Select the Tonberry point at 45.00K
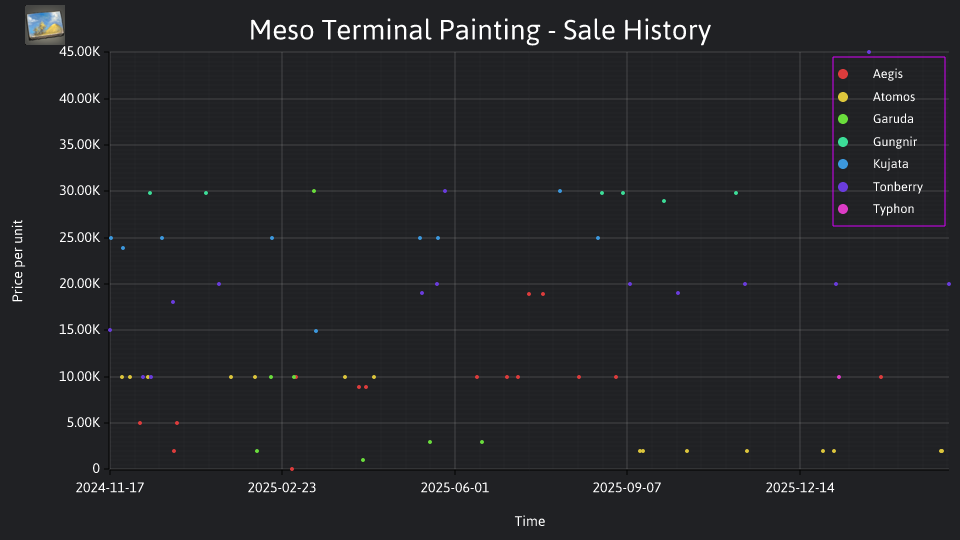This screenshot has height=540, width=960. pyautogui.click(x=869, y=53)
